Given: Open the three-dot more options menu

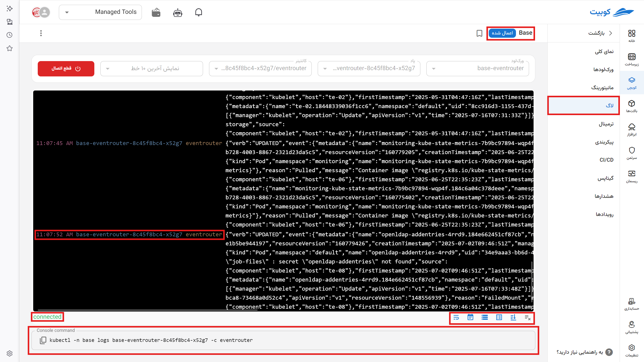Looking at the screenshot, I should click(41, 33).
